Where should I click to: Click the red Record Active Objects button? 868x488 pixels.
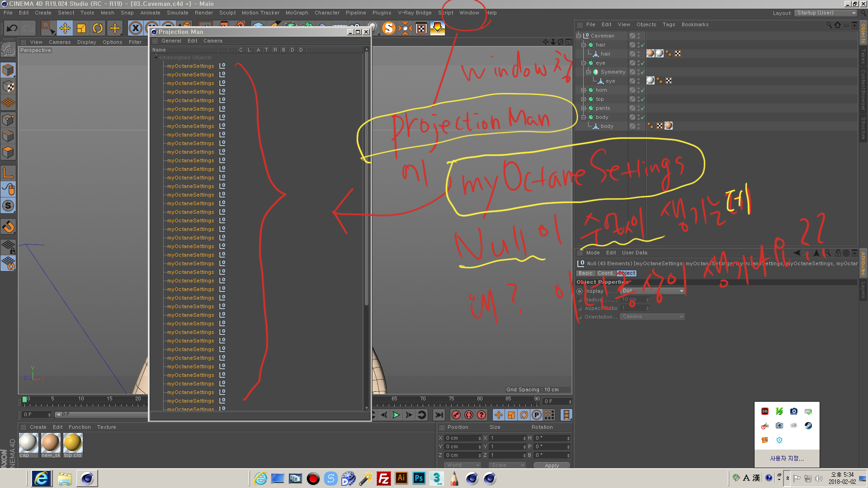[x=456, y=415]
